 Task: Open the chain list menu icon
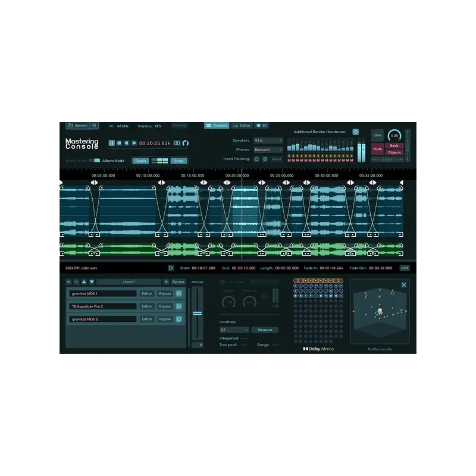(166, 281)
